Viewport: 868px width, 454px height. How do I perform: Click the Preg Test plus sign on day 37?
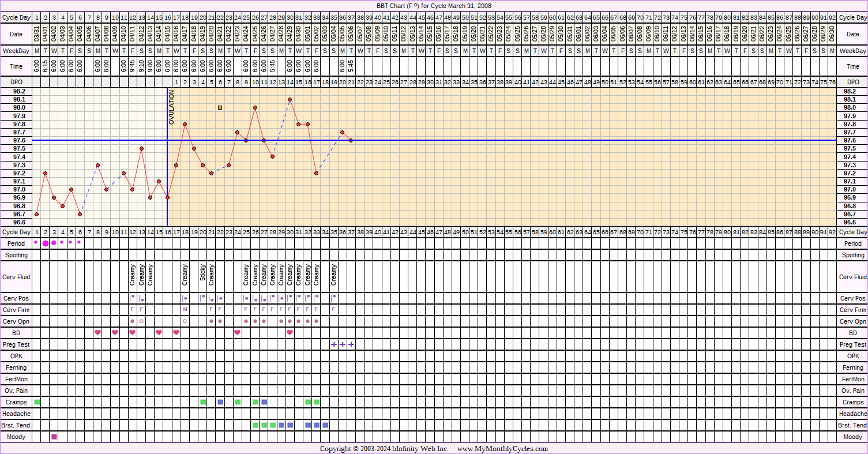pos(351,344)
